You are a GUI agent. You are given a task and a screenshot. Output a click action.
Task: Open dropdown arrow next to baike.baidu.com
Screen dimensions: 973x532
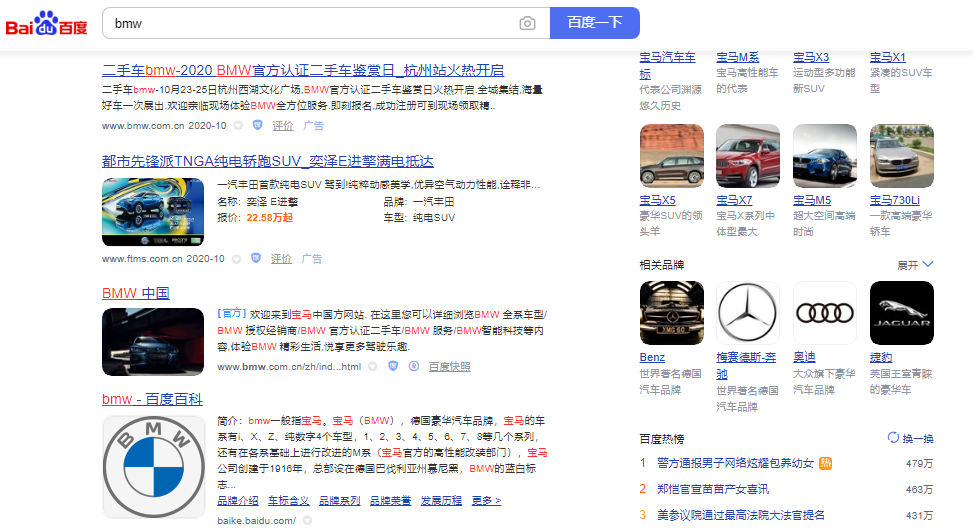click(307, 521)
